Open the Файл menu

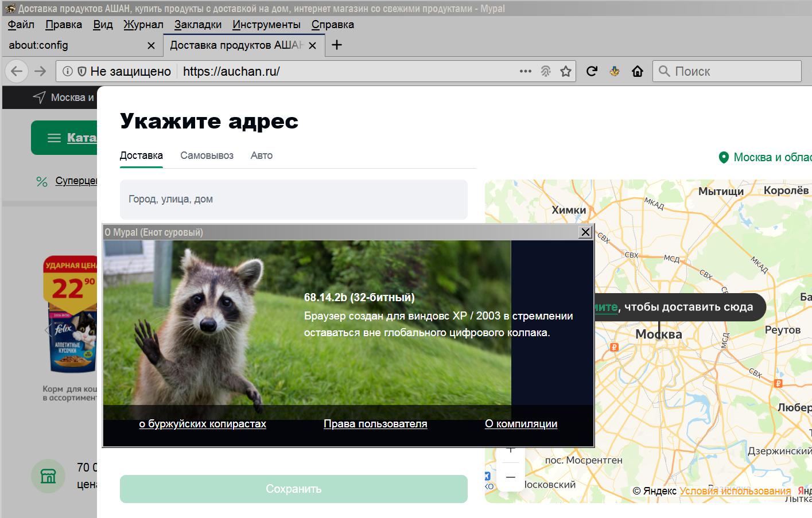[x=21, y=25]
